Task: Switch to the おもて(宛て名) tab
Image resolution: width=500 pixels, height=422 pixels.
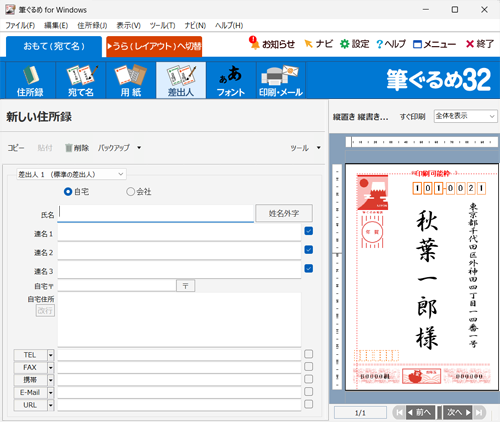Action: [x=54, y=46]
